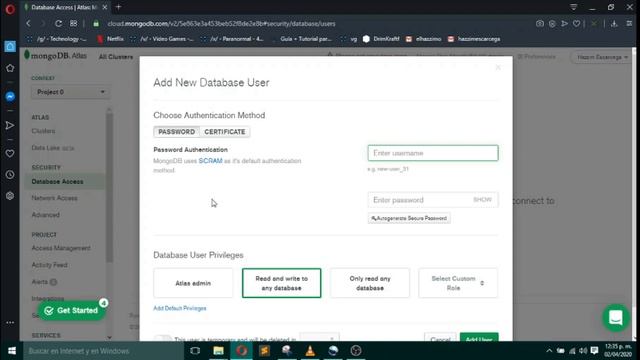The height and width of the screenshot is (360, 640).
Task: Select CERTIFICATE authentication method
Action: [x=224, y=132]
